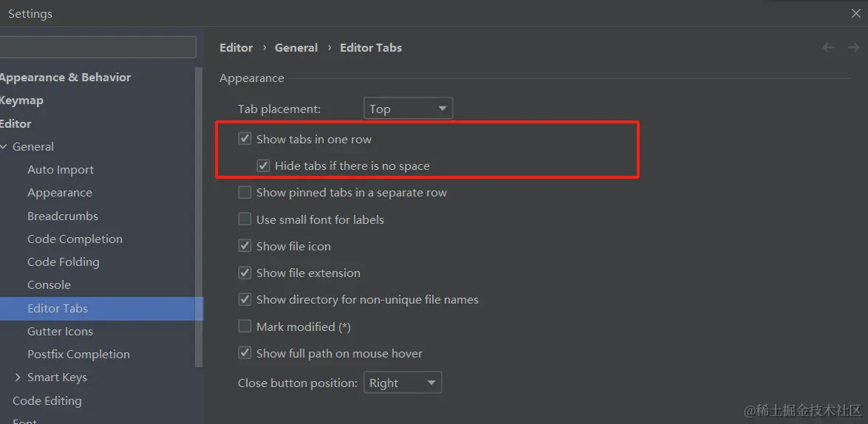Disable Show file icon checkbox

(245, 246)
